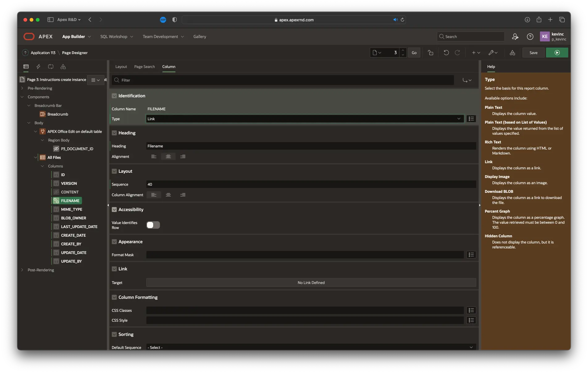Open Safari sidebar toggle
Screen dimensions: 588x373
click(x=50, y=19)
